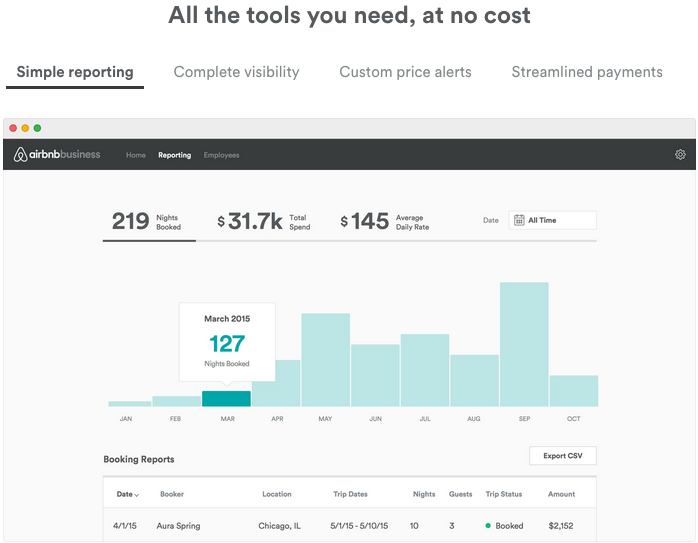Switch to Streamlined payments tab

[x=587, y=72]
